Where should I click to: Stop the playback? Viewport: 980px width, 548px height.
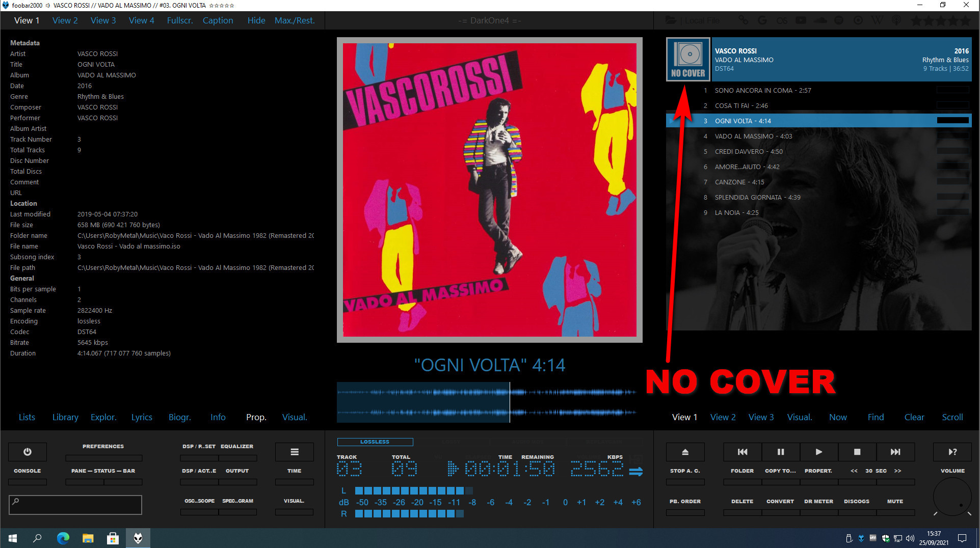857,452
